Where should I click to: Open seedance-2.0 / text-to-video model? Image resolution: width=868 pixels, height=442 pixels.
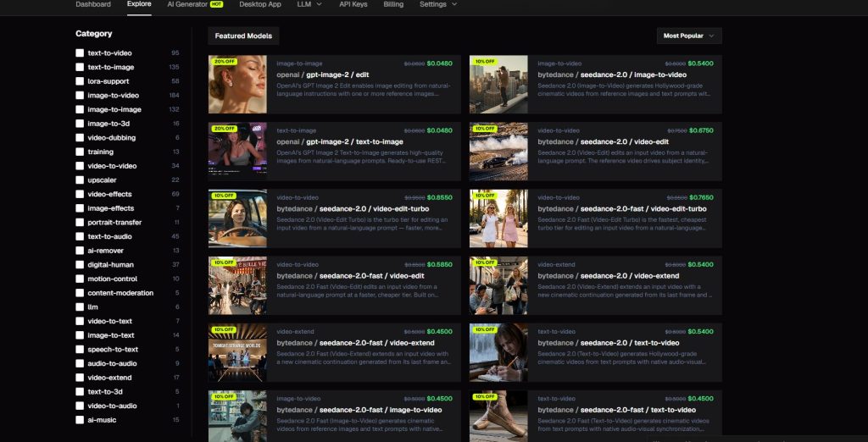596,352
